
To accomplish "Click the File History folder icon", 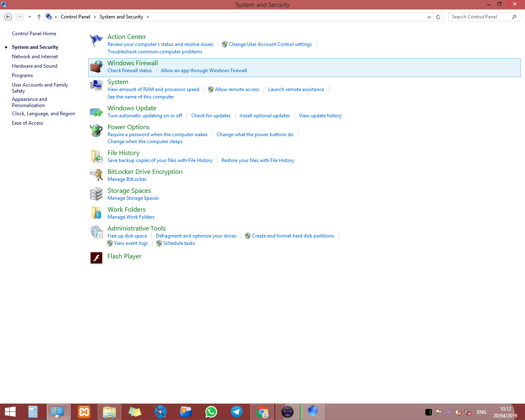I will [96, 156].
